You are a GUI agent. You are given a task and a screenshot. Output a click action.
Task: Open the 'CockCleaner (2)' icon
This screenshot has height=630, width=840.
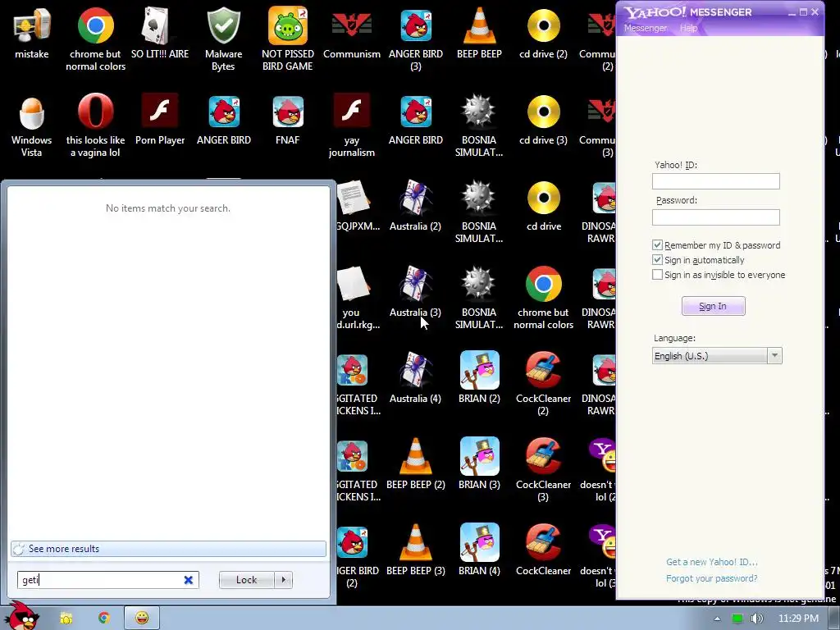tap(543, 384)
